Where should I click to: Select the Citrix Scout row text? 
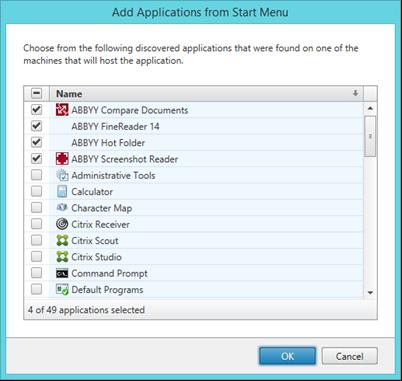point(95,241)
